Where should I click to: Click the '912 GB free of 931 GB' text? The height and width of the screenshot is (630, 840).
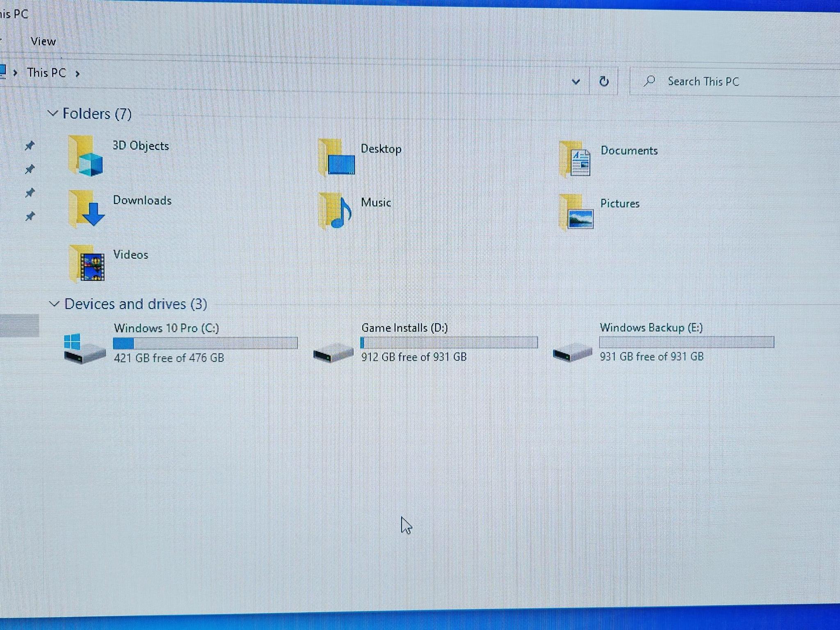click(414, 357)
